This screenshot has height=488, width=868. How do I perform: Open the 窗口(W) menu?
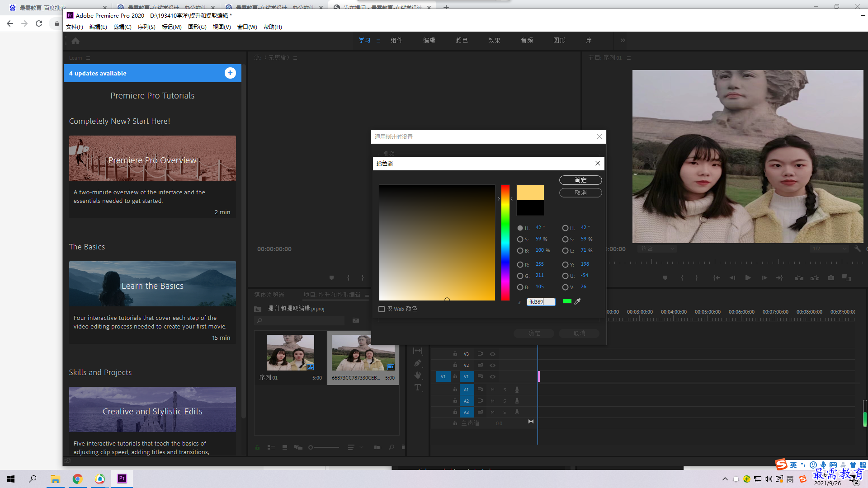point(247,27)
